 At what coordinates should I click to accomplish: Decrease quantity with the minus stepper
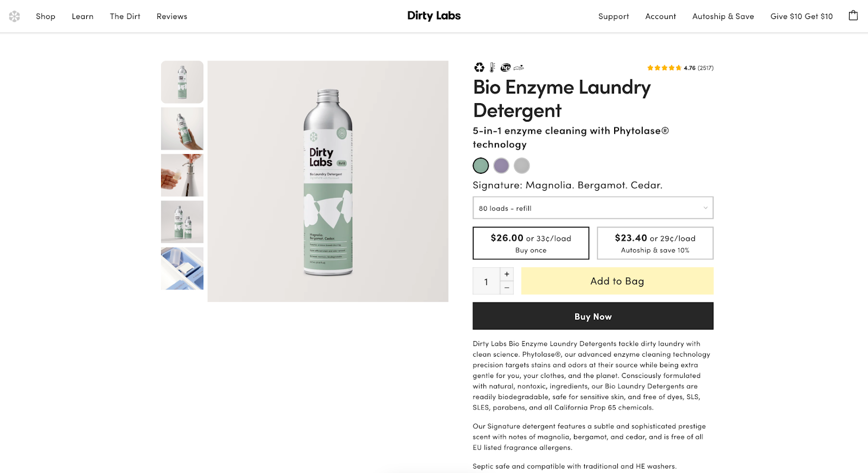(507, 288)
